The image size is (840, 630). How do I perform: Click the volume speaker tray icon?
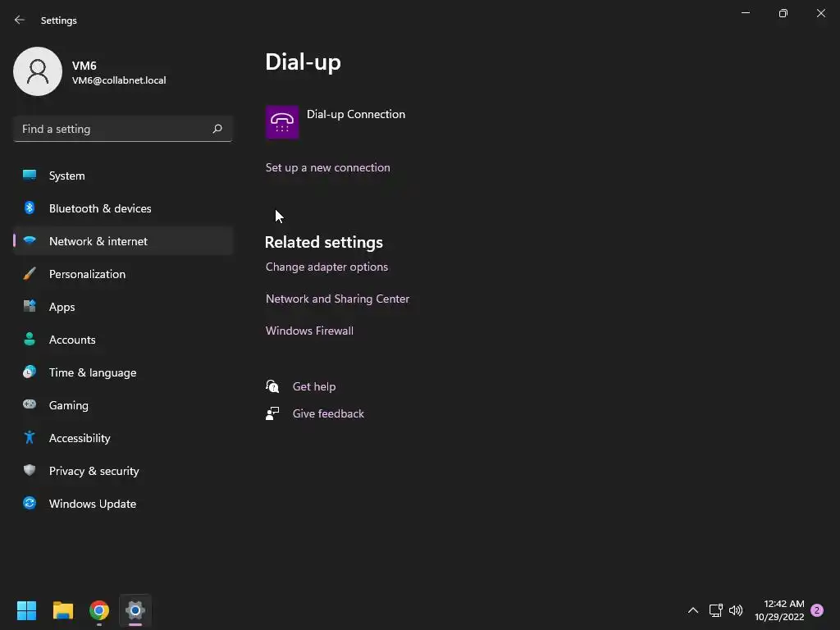[736, 610]
